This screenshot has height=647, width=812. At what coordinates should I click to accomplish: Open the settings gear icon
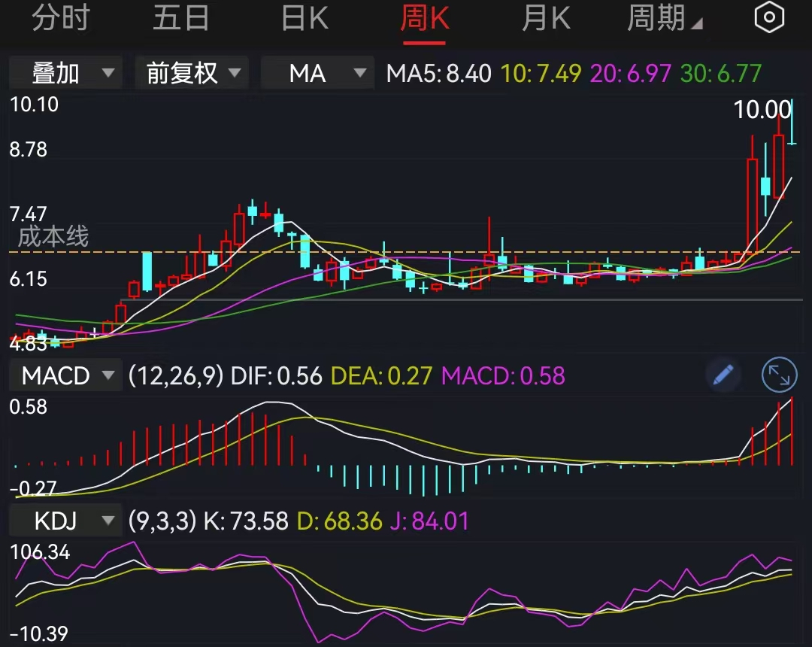tap(769, 17)
